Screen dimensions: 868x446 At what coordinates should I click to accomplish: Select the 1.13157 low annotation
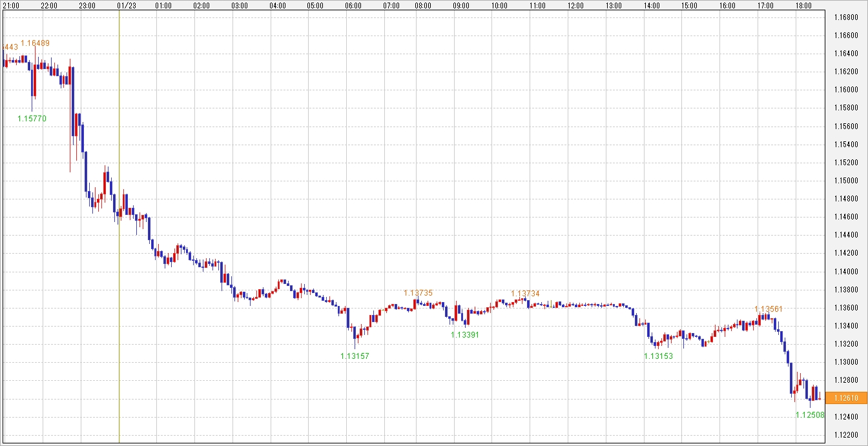point(355,356)
